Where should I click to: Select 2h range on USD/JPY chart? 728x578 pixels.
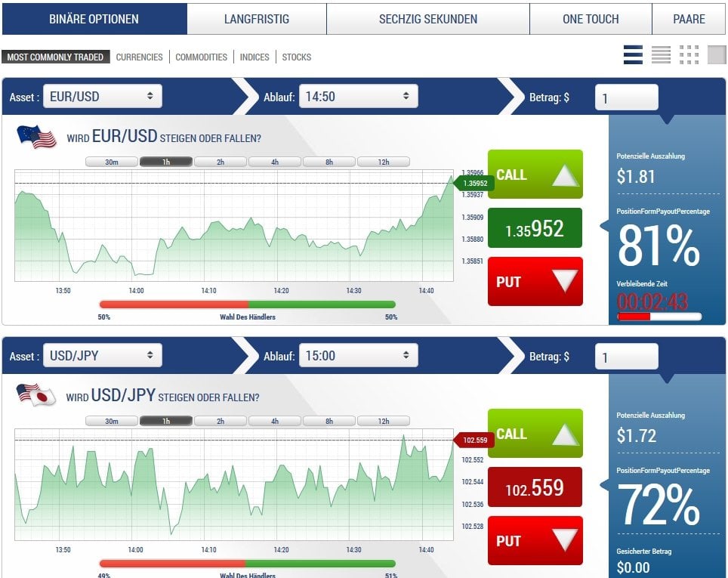(x=220, y=421)
